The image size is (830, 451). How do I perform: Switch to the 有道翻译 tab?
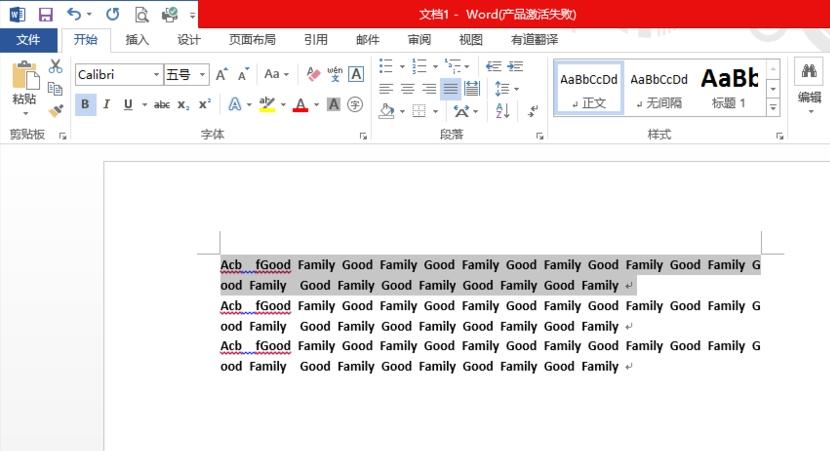point(534,40)
